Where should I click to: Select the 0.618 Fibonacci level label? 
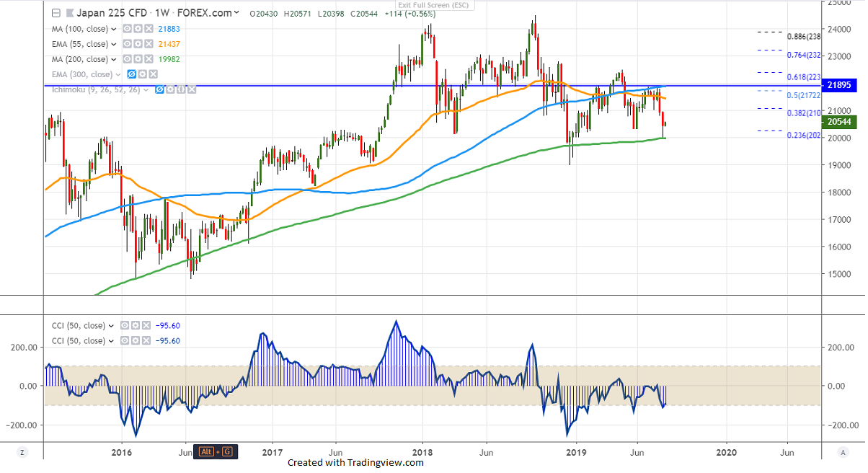point(805,77)
